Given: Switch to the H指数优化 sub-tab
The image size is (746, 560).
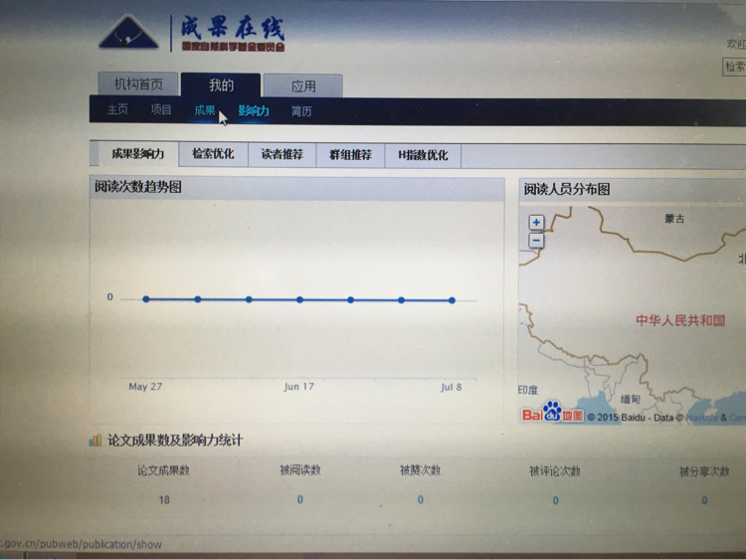Looking at the screenshot, I should tap(423, 155).
